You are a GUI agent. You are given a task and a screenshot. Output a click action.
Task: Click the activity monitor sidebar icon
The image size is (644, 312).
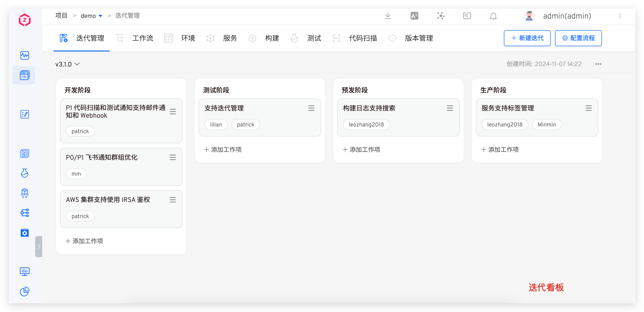pos(24,55)
